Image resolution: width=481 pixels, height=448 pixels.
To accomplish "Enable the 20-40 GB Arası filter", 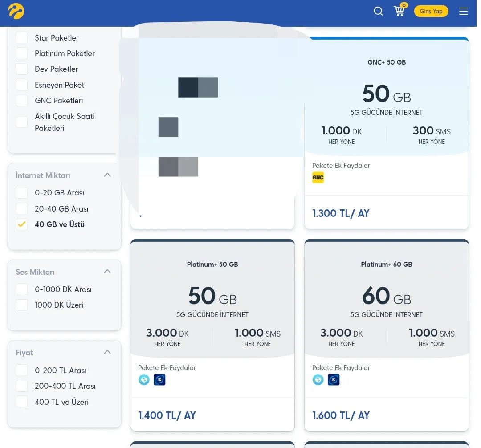I will tap(22, 208).
